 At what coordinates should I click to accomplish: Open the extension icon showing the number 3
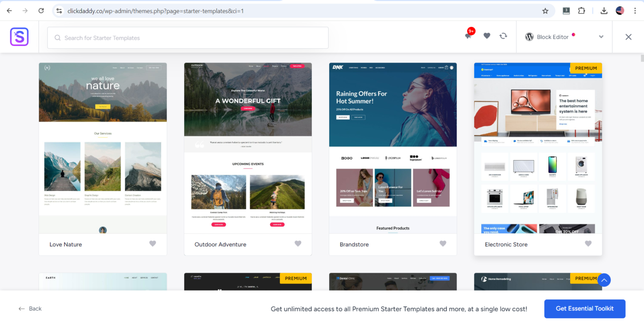pos(566,11)
